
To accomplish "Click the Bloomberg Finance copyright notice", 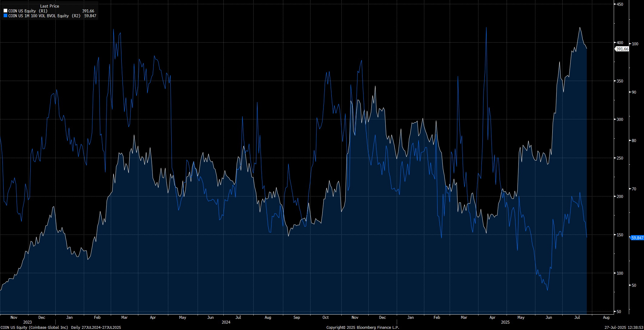I will (x=362, y=327).
